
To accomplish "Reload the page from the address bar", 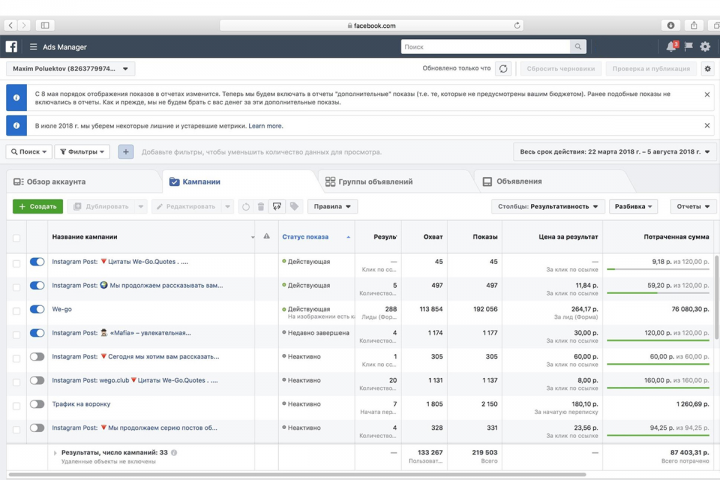I will click(517, 25).
